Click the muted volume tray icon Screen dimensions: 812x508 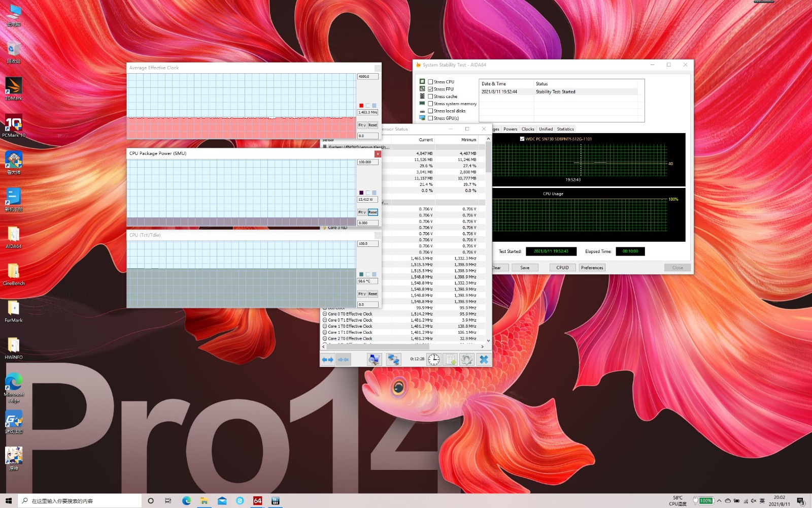(754, 501)
